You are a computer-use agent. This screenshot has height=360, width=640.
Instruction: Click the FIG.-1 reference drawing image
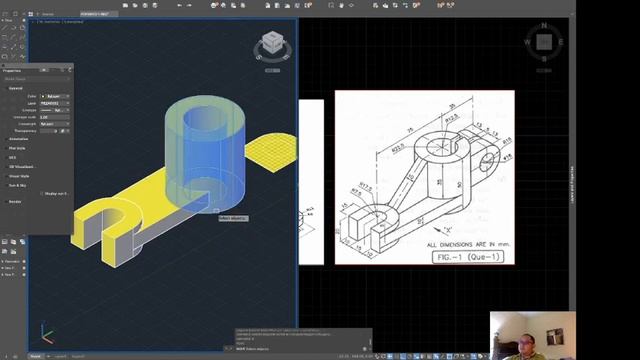(424, 178)
